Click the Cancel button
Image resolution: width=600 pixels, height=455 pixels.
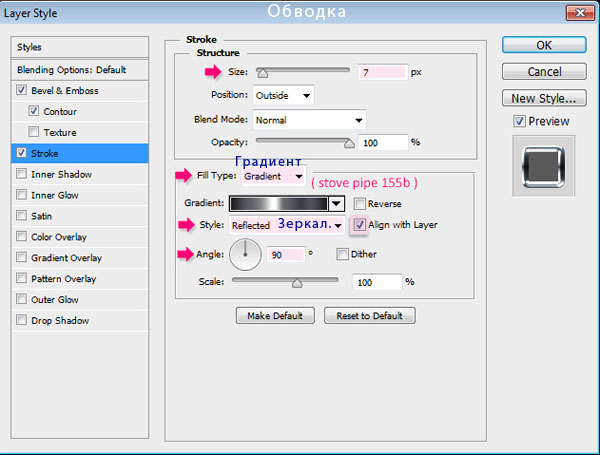point(544,72)
